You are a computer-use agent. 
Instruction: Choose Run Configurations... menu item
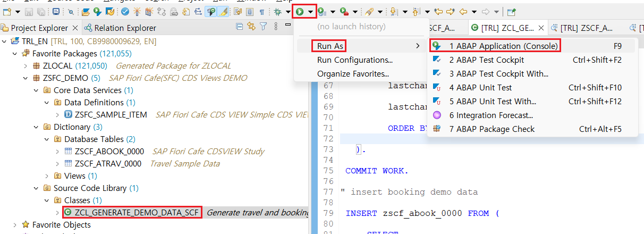tap(355, 60)
